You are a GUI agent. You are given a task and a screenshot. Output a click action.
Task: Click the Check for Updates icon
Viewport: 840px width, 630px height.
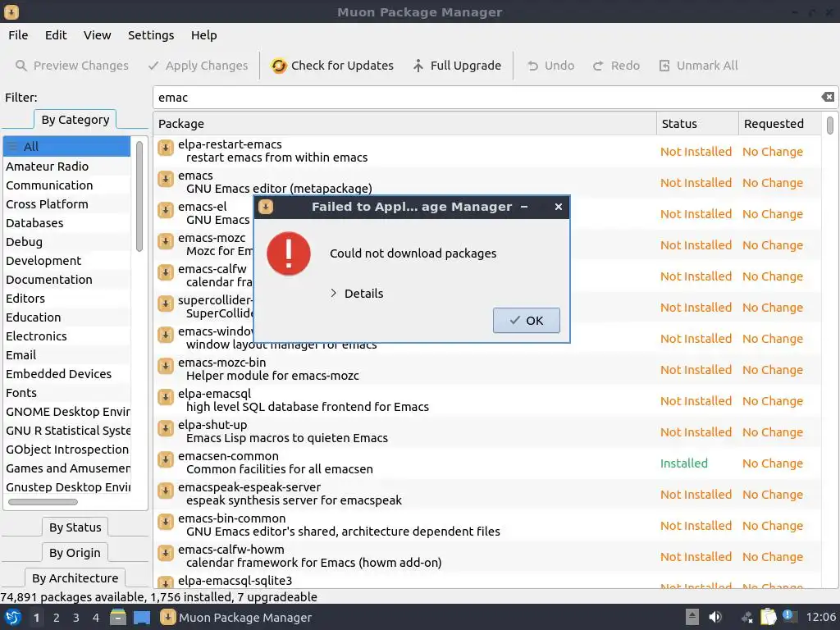pos(279,66)
